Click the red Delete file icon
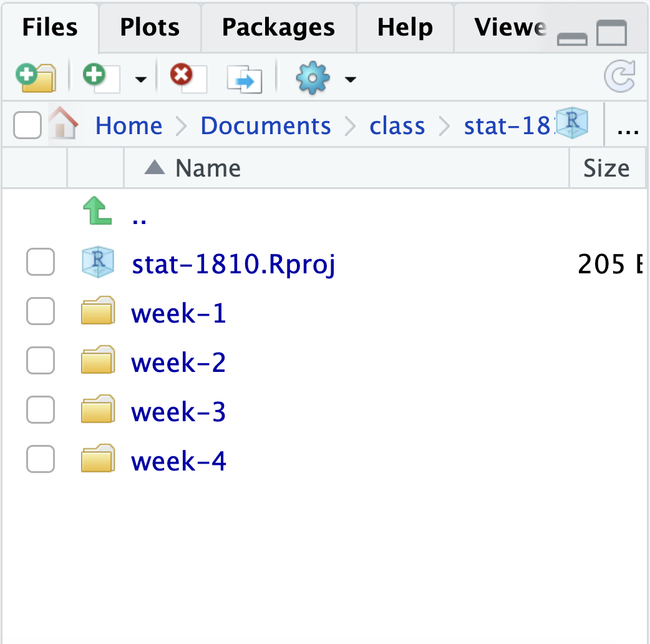 coord(188,78)
